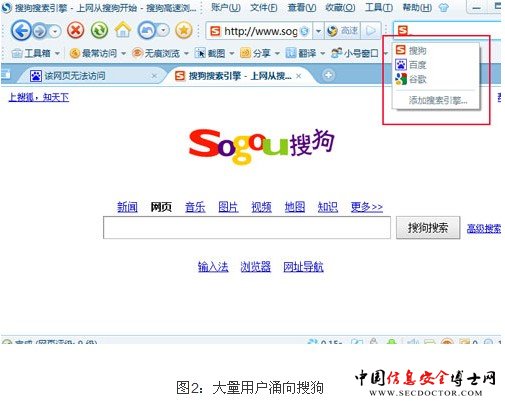The image size is (505, 401).
Task: Refresh the page with green arrows icon
Action: coord(100,31)
